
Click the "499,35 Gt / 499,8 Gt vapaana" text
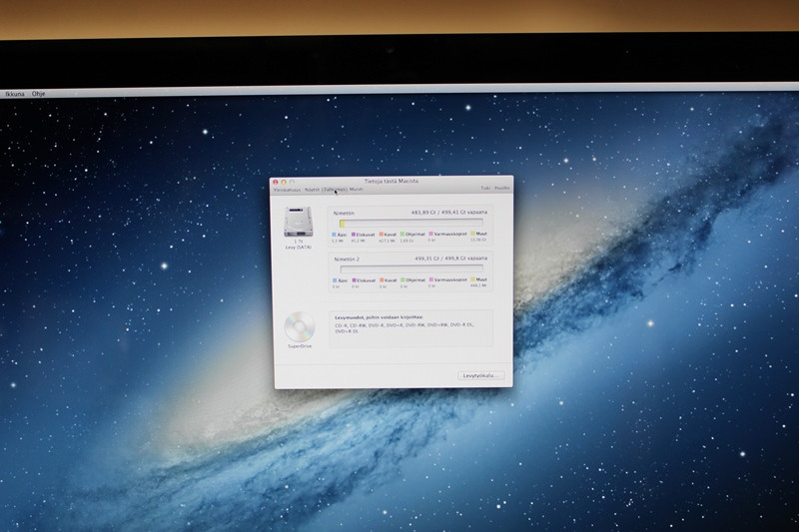pyautogui.click(x=451, y=259)
